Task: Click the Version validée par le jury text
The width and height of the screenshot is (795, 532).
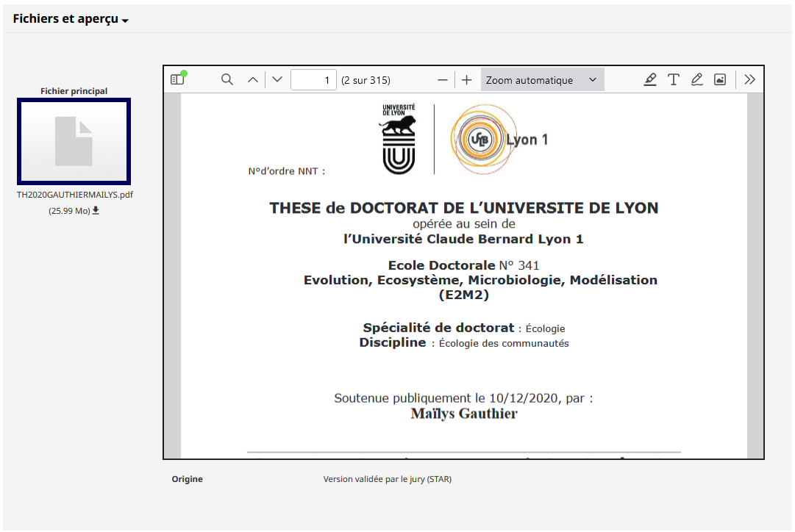Action: 388,479
